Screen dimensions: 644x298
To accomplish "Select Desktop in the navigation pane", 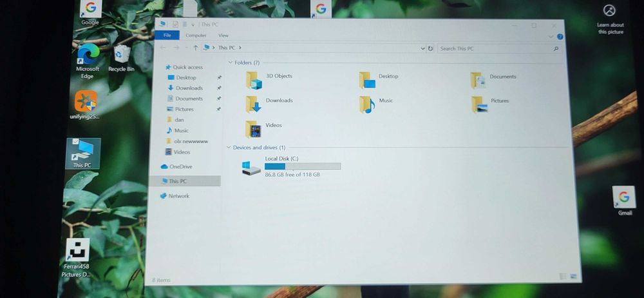I will pos(182,77).
